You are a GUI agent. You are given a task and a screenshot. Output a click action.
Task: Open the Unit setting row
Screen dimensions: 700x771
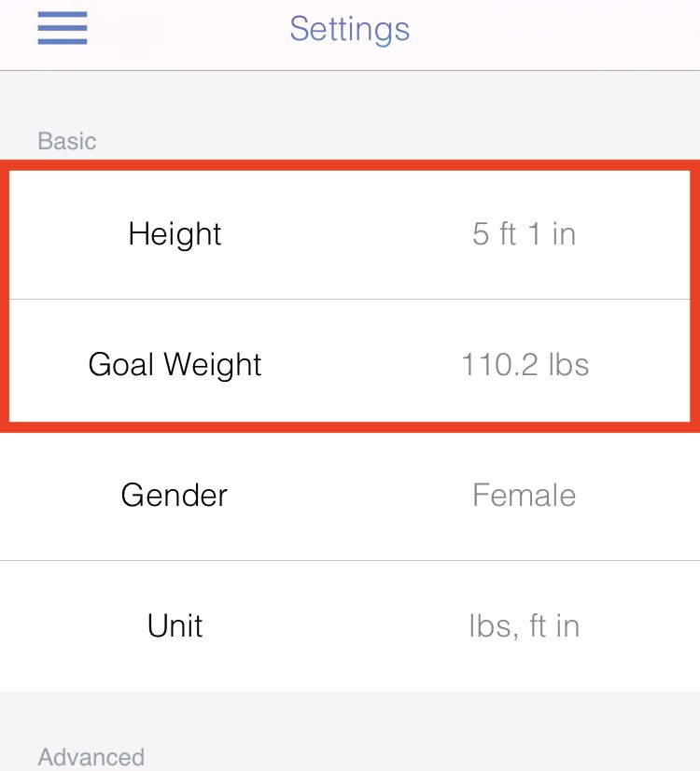click(350, 626)
